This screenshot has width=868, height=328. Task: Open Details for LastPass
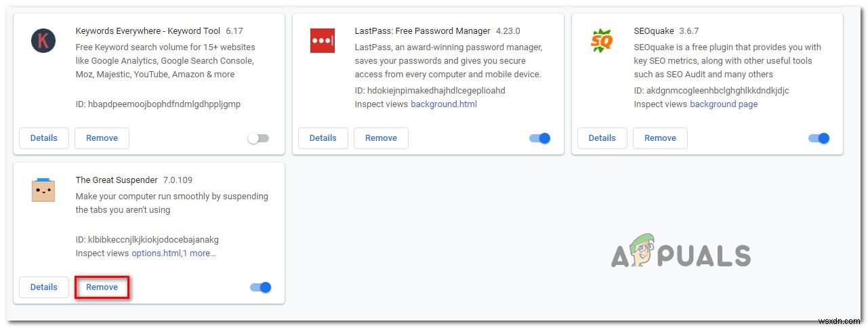point(323,138)
